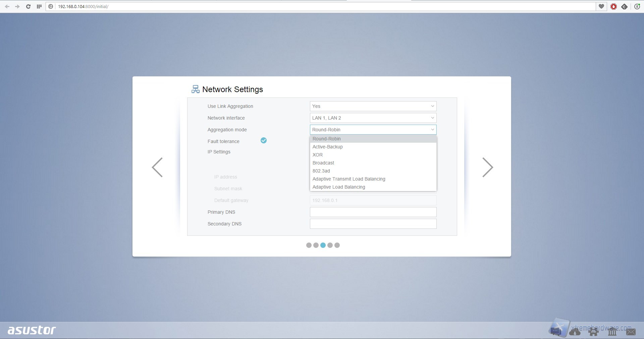This screenshot has height=339, width=644.
Task: Click the Fault tolerance check mark
Action: pos(264,140)
